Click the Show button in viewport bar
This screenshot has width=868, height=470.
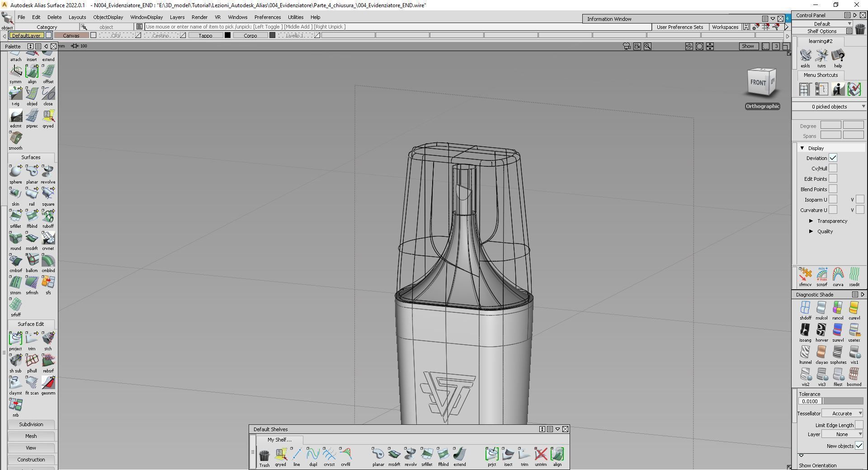click(x=748, y=46)
